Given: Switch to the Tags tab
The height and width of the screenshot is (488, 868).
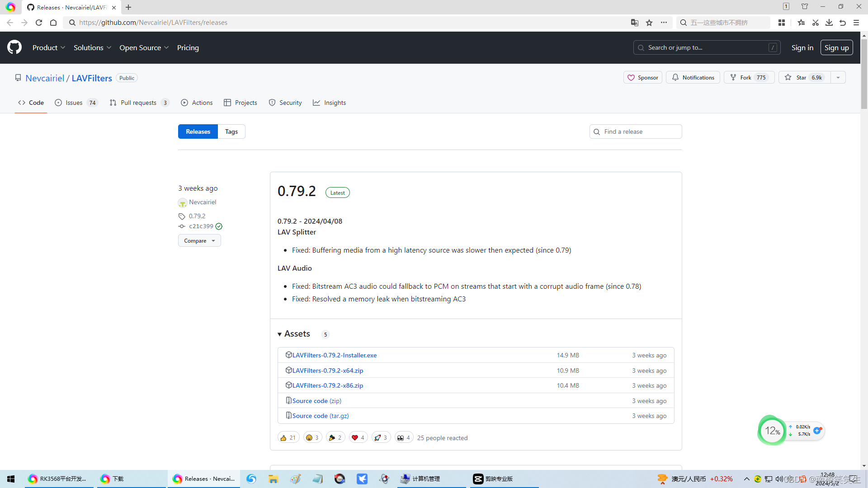Looking at the screenshot, I should click(x=231, y=131).
